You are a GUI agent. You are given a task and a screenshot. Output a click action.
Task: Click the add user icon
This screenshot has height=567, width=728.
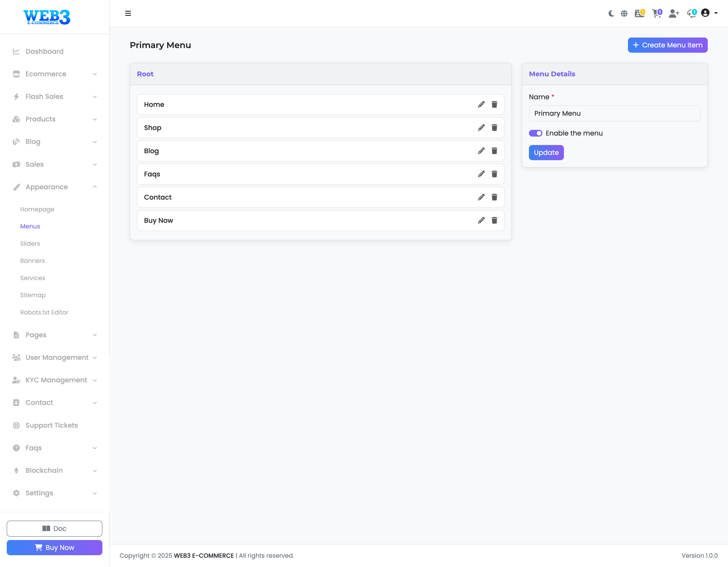674,13
